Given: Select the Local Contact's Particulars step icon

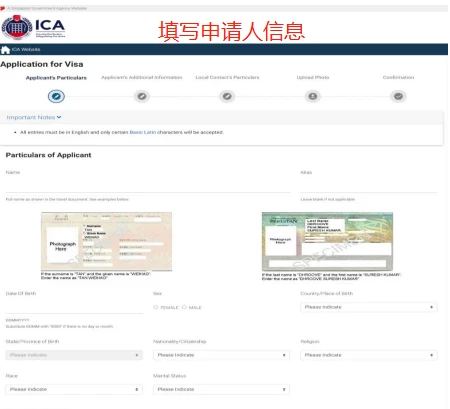Looking at the screenshot, I should point(227,96).
